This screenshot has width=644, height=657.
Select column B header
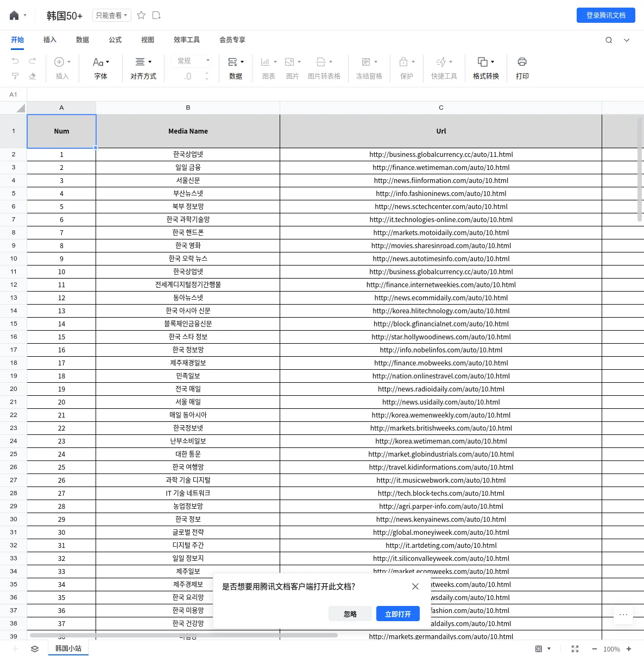tap(188, 108)
